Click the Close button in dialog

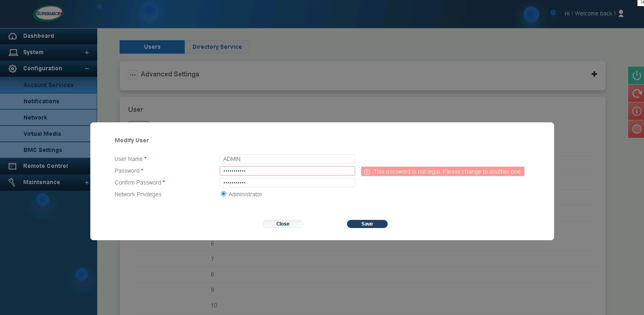(283, 224)
